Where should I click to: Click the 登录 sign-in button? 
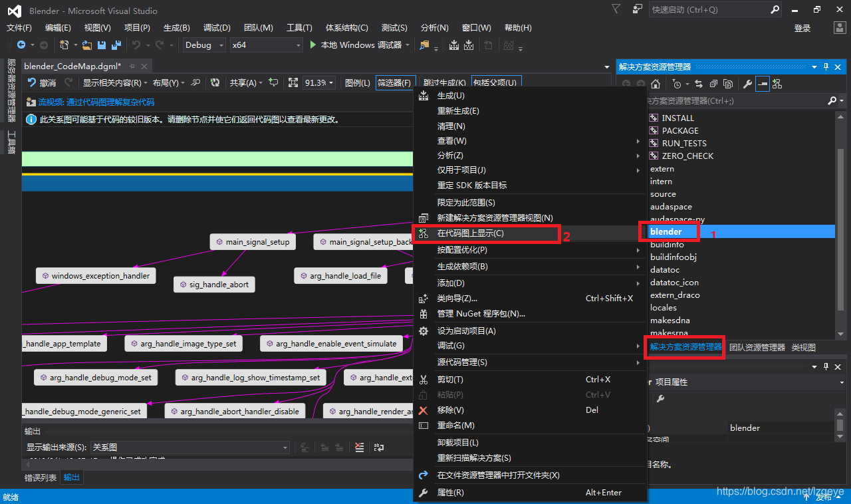[802, 28]
